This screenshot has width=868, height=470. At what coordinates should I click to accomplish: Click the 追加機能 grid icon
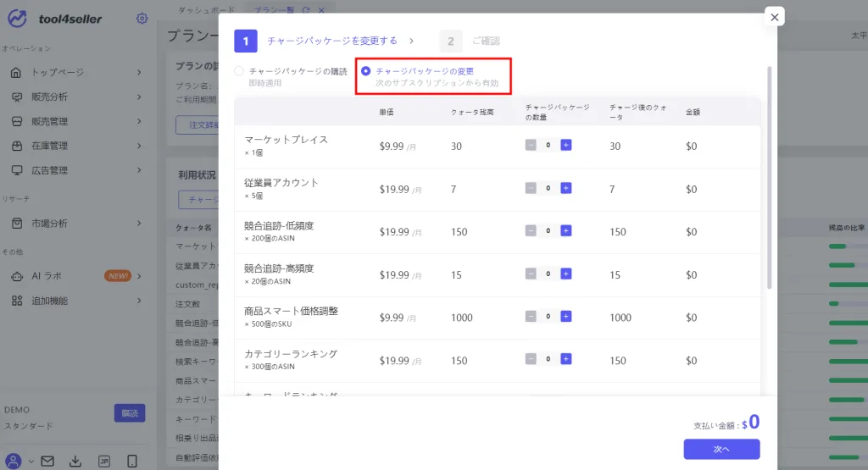pyautogui.click(x=17, y=301)
